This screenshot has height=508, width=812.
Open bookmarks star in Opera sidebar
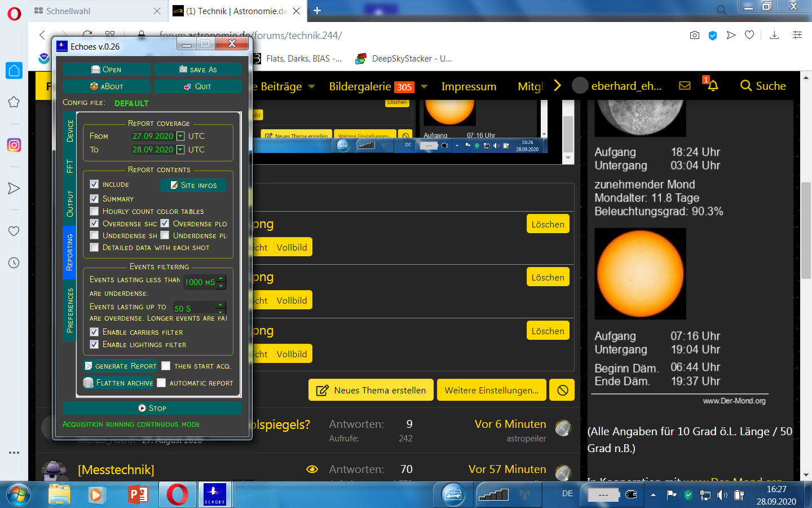(14, 102)
